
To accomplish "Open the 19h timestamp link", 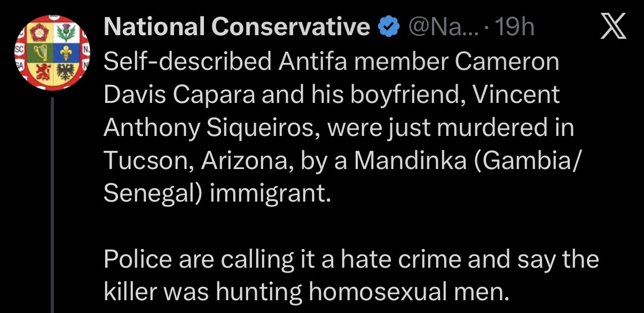I will coord(515,27).
